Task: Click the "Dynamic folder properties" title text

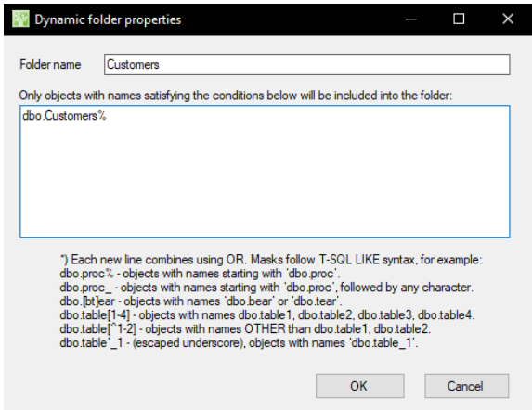Action: tap(108, 19)
